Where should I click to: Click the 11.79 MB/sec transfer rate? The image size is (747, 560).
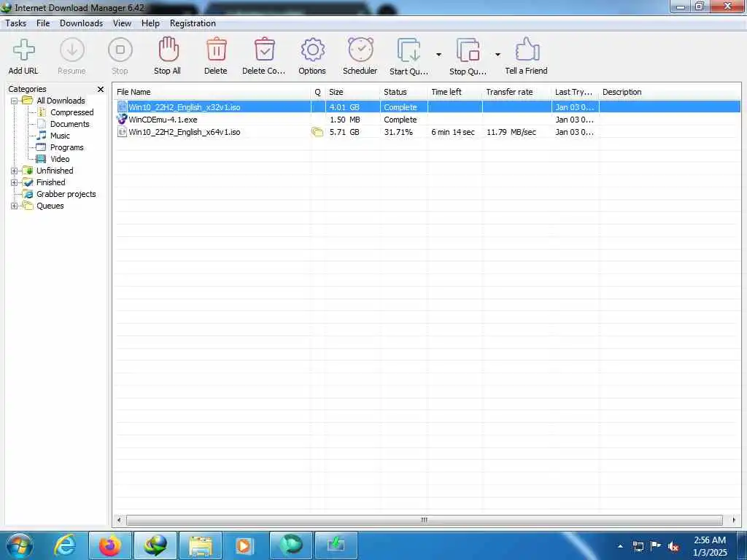click(x=511, y=133)
